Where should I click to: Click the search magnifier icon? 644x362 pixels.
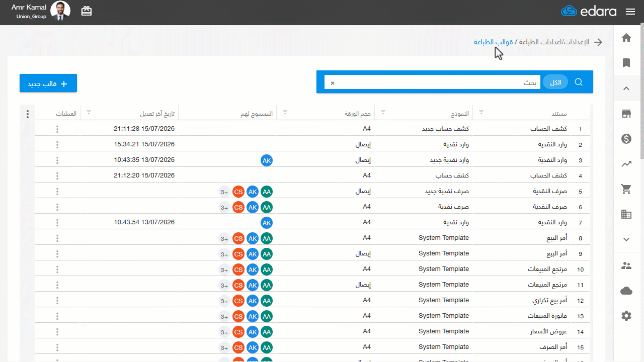579,82
